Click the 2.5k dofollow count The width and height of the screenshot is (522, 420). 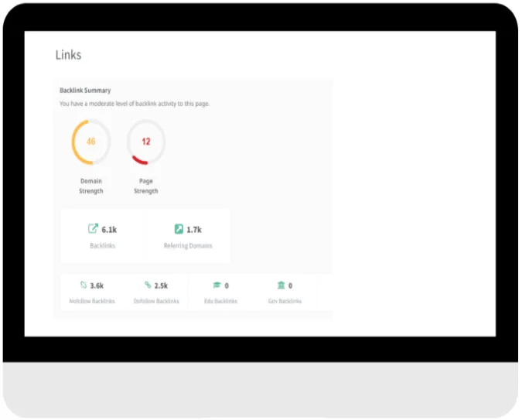[161, 285]
